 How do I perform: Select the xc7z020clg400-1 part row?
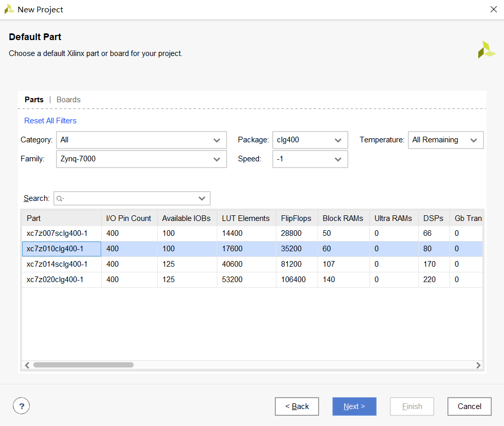coord(55,280)
